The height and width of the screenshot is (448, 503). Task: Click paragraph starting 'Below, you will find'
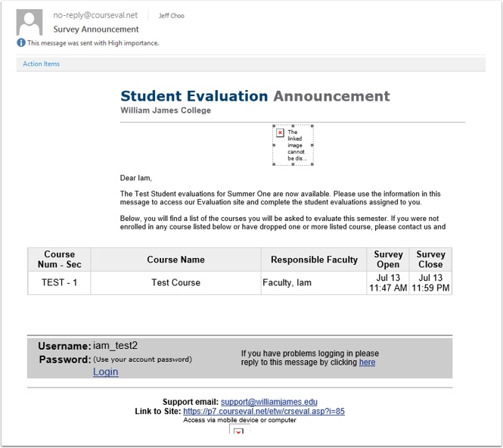(283, 222)
